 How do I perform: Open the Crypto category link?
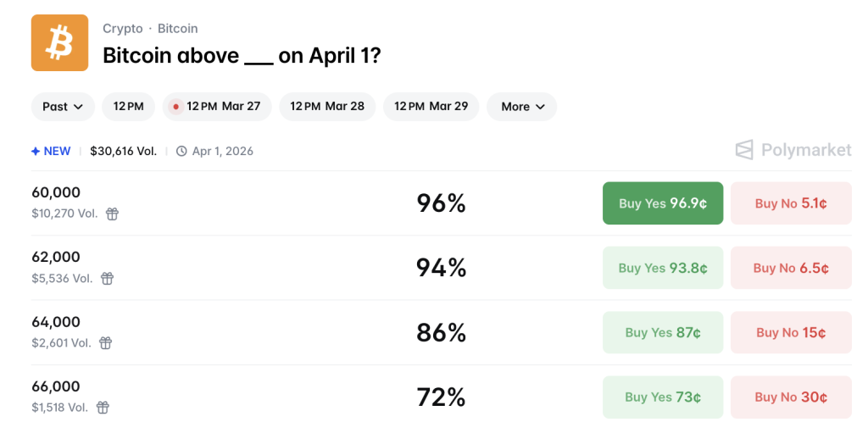click(x=122, y=29)
